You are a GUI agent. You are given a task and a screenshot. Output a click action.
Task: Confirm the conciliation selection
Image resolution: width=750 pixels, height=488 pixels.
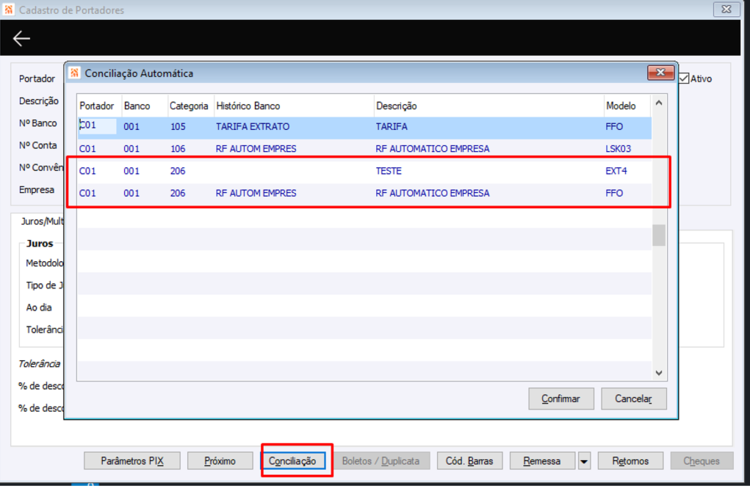point(561,399)
